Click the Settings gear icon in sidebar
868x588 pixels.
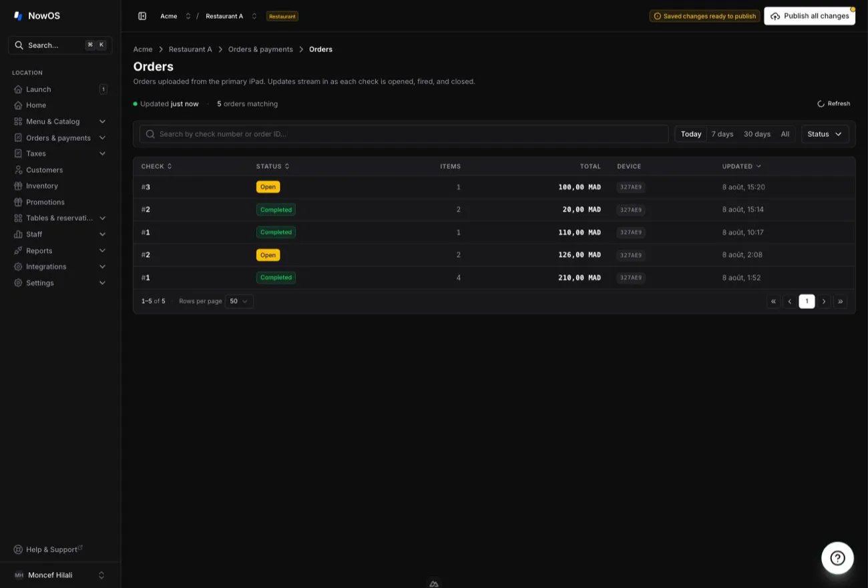click(x=18, y=283)
